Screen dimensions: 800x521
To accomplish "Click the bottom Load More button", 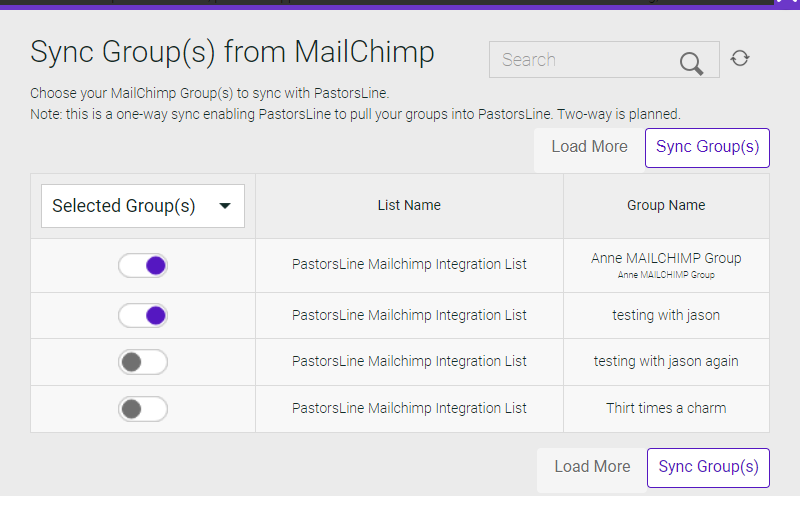I will 592,468.
